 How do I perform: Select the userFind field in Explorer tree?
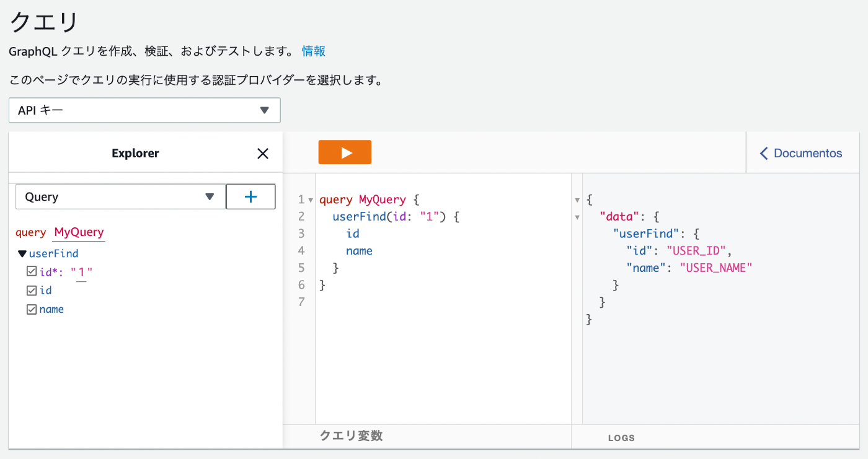(x=53, y=253)
